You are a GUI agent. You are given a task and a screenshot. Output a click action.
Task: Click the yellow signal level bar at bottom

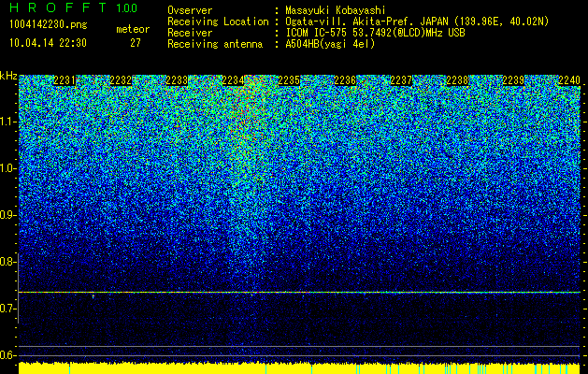[x=299, y=368]
